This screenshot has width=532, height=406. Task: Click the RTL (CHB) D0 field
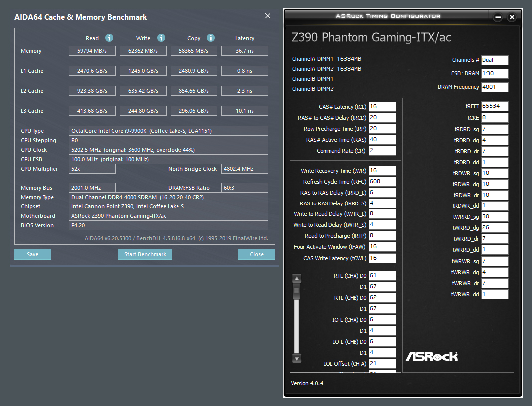pos(382,297)
